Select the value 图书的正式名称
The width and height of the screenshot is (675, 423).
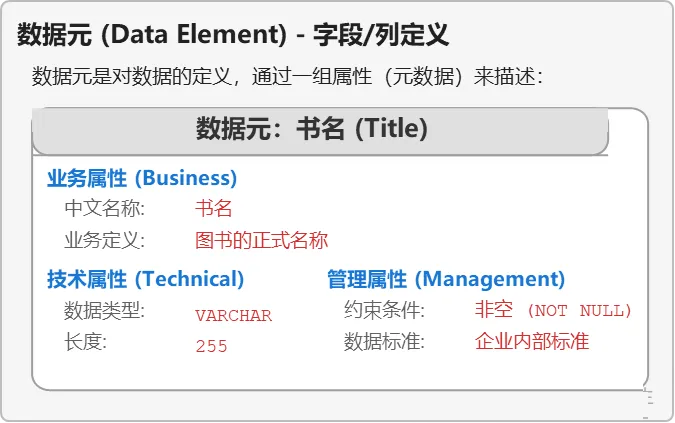[261, 241]
